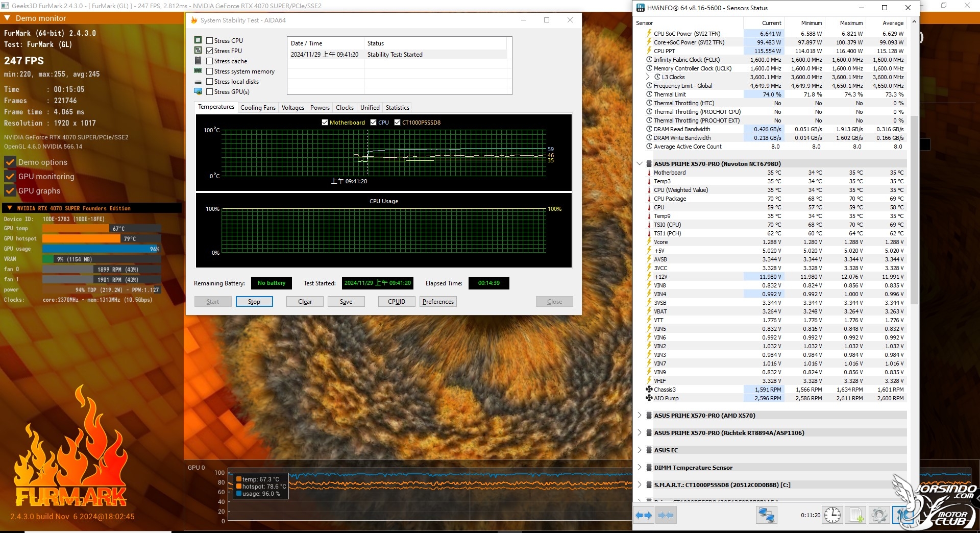This screenshot has width=980, height=533.
Task: Enable the Stress CPU checkbox
Action: (209, 40)
